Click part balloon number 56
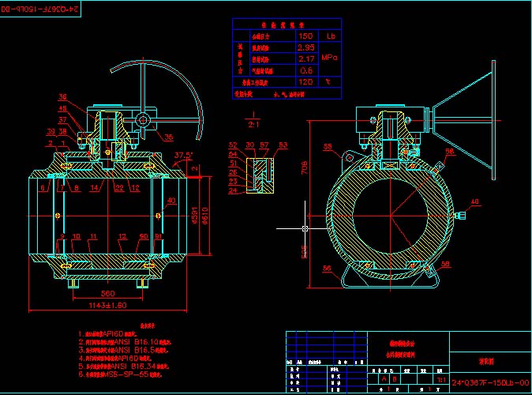Image resolution: width=532 pixels, height=395 pixels. pyautogui.click(x=327, y=268)
